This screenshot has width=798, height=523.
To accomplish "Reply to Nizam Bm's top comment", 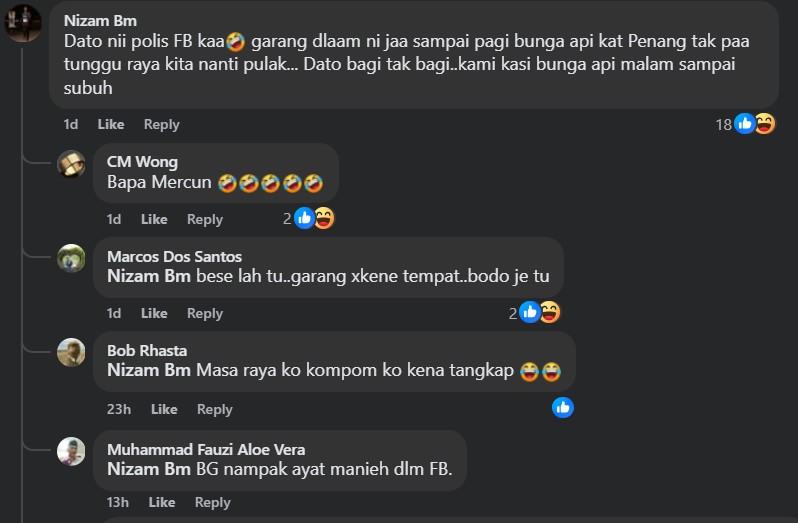I will coord(161,124).
